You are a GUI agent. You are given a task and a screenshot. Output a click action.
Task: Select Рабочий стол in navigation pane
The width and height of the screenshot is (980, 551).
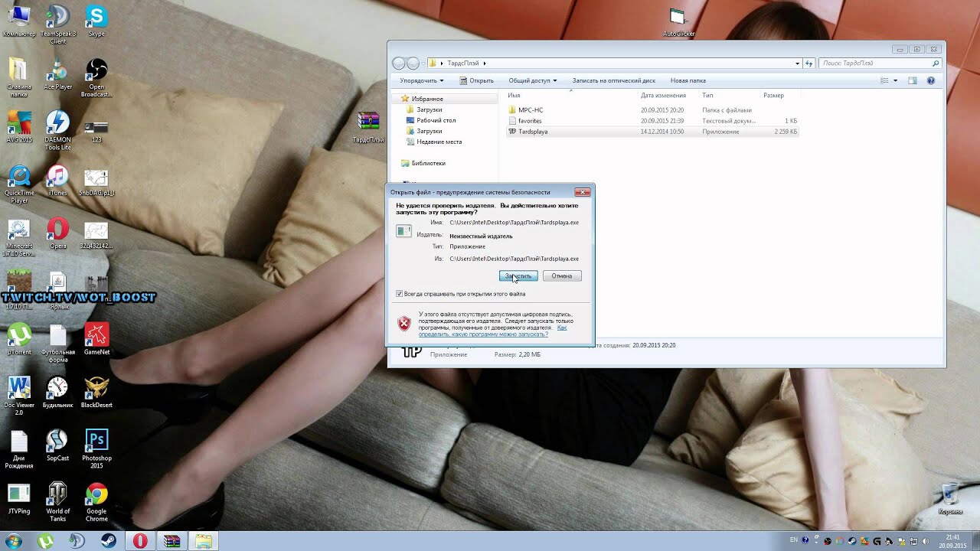(436, 120)
